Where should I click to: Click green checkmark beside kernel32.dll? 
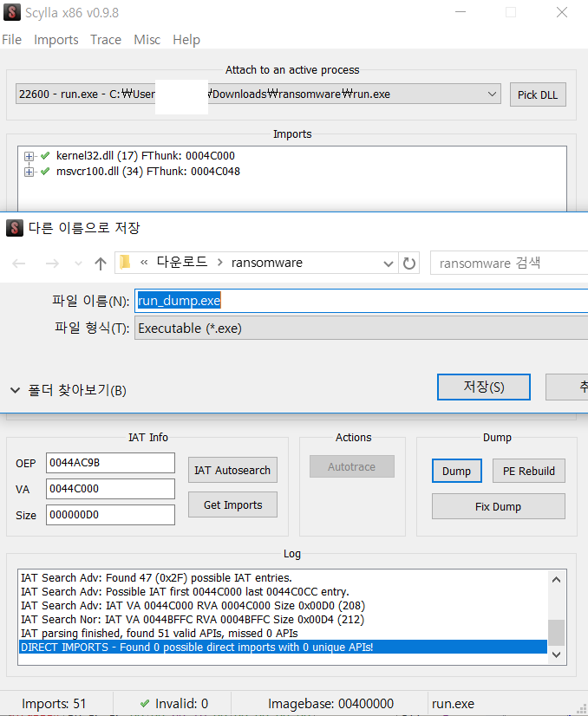coord(45,156)
